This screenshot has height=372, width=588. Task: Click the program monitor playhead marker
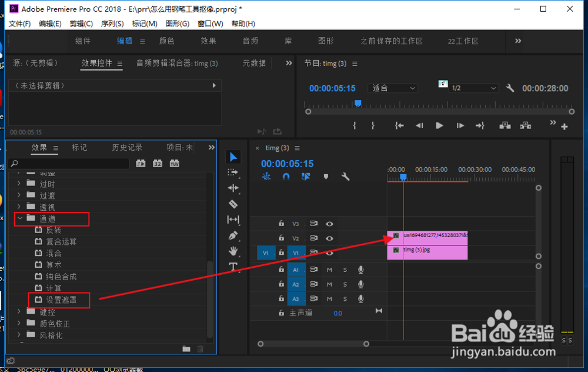pyautogui.click(x=358, y=103)
